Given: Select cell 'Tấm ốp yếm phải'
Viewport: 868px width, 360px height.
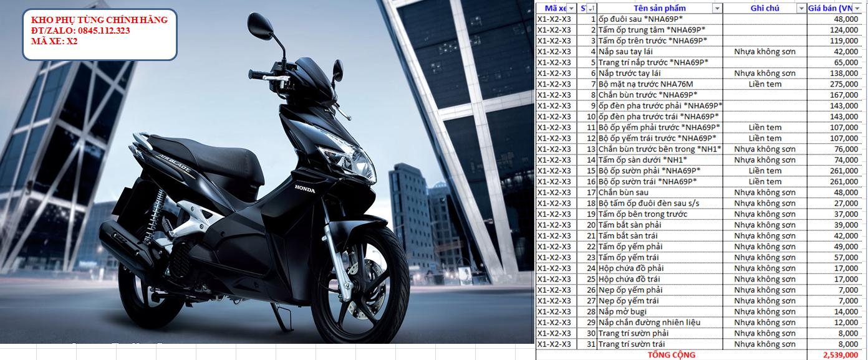Looking at the screenshot, I should (x=660, y=247).
